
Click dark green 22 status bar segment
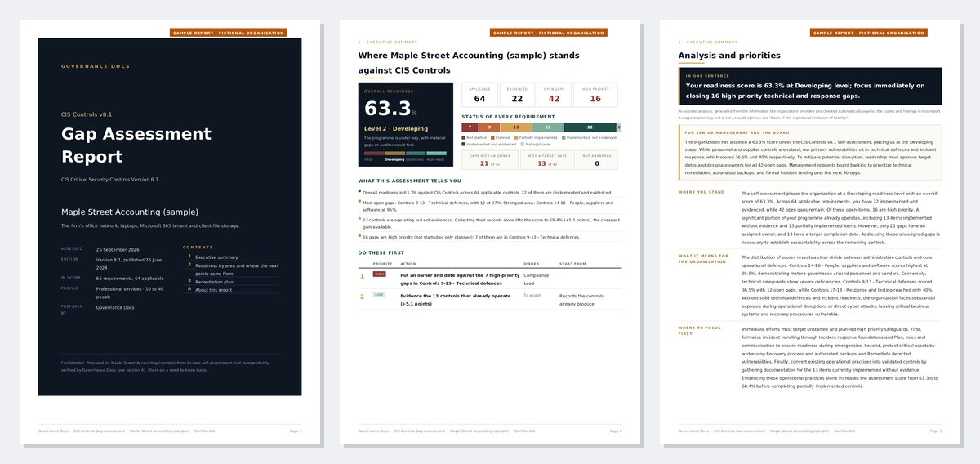point(590,127)
